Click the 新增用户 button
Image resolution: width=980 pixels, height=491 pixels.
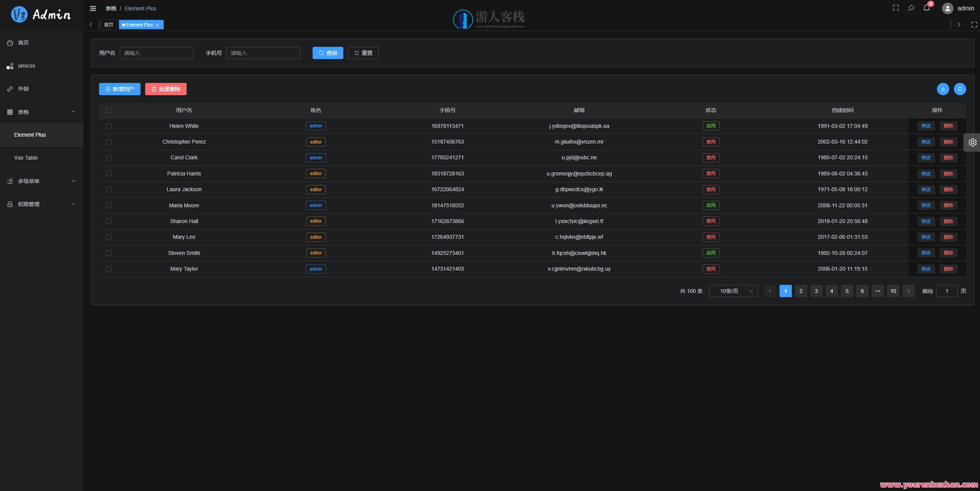[x=119, y=89]
